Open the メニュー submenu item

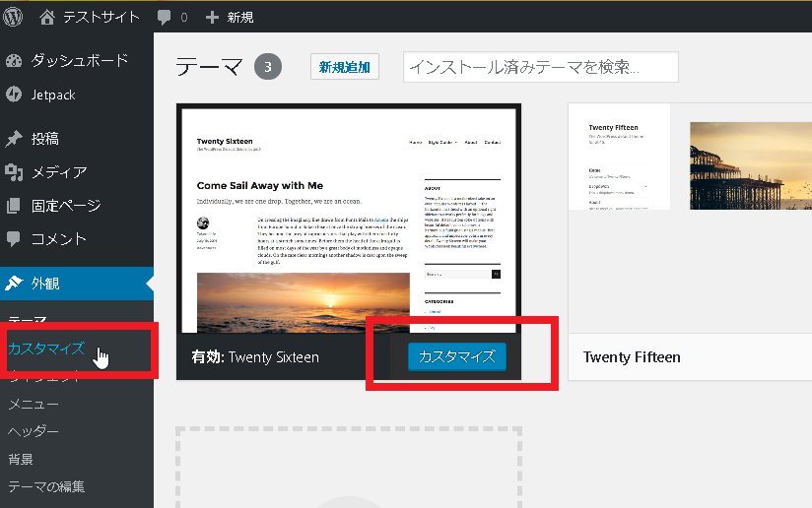34,404
